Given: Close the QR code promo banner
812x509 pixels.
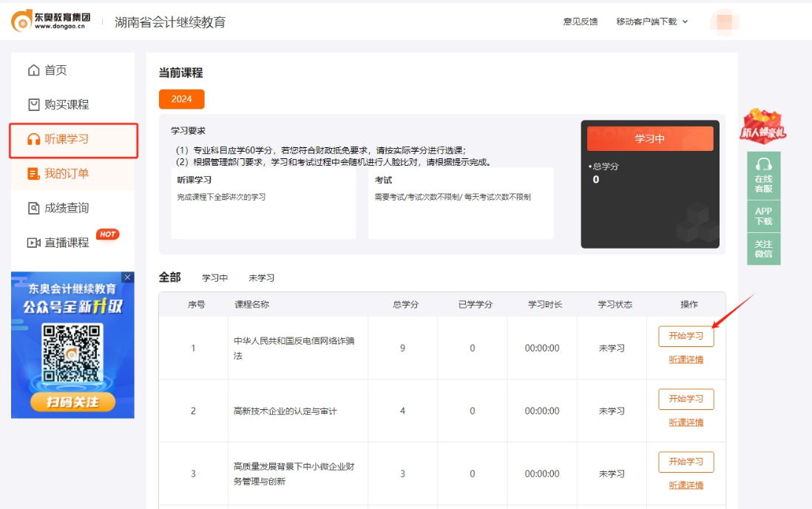Looking at the screenshot, I should pyautogui.click(x=127, y=277).
